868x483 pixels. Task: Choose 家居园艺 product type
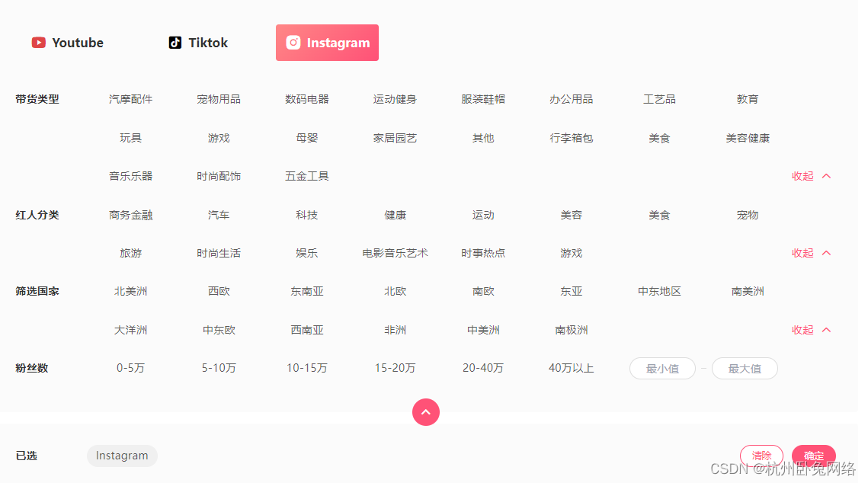pos(395,138)
